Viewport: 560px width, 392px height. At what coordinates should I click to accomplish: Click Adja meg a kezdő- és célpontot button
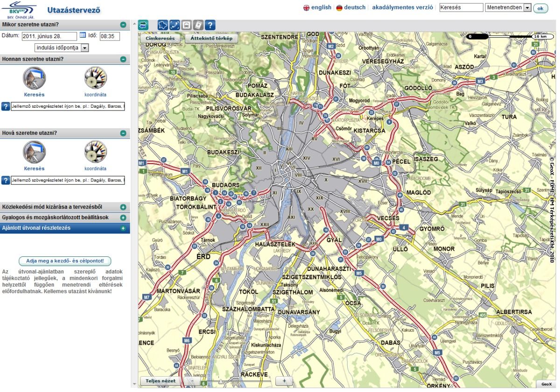tap(65, 261)
